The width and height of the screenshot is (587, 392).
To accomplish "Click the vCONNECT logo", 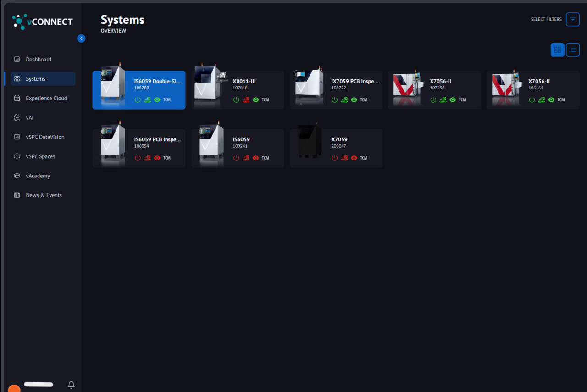I will click(x=42, y=22).
